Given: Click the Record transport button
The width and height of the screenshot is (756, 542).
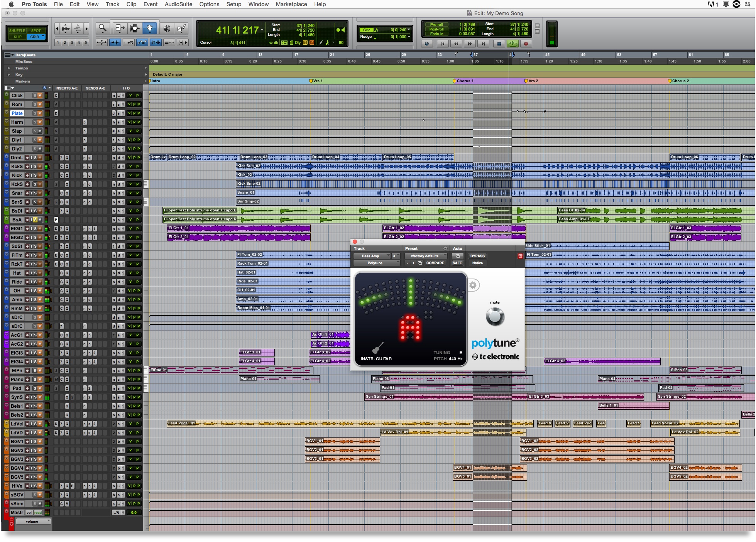Looking at the screenshot, I should [x=526, y=44].
